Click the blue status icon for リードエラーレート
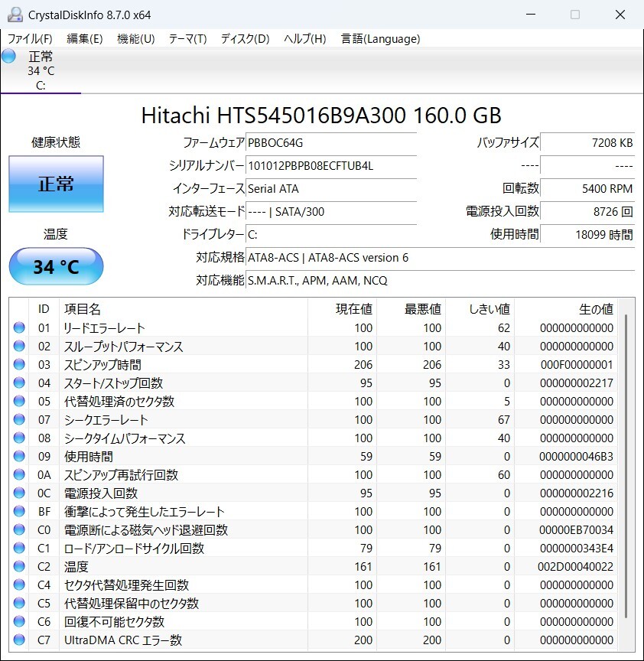Image resolution: width=644 pixels, height=661 pixels. pyautogui.click(x=19, y=327)
